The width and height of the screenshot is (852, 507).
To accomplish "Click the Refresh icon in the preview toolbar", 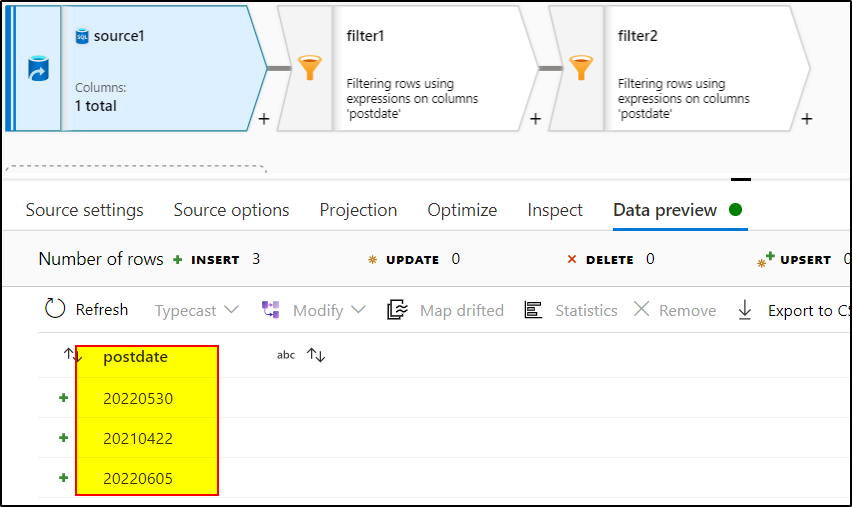I will pos(55,310).
